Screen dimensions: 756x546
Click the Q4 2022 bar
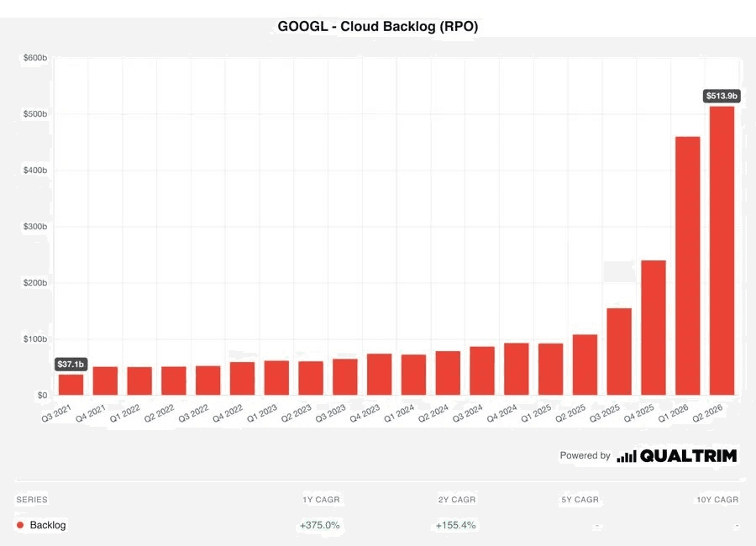pyautogui.click(x=243, y=379)
